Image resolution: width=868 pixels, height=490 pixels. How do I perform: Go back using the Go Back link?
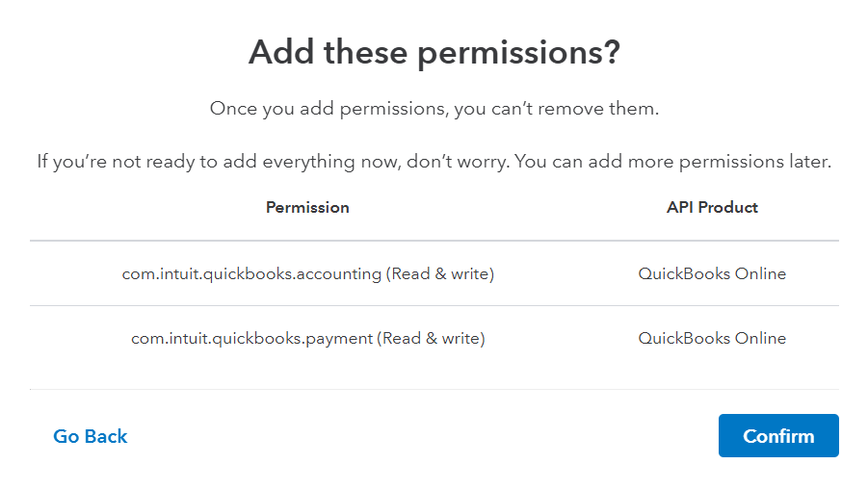91,436
